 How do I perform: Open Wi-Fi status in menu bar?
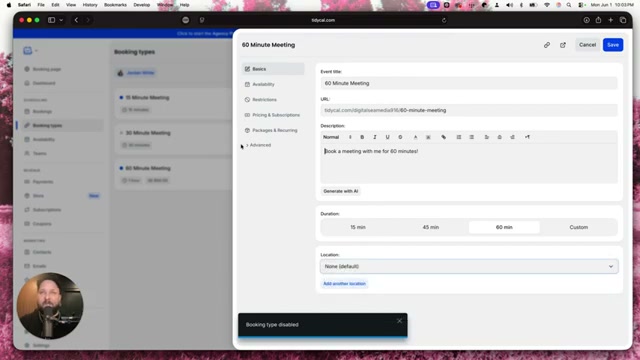pos(547,5)
